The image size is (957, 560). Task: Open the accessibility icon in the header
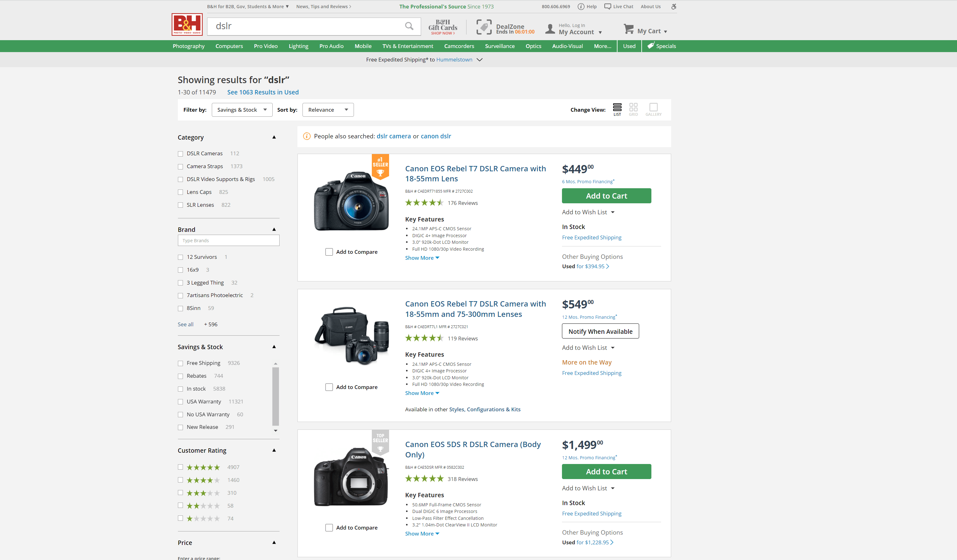[x=673, y=7]
